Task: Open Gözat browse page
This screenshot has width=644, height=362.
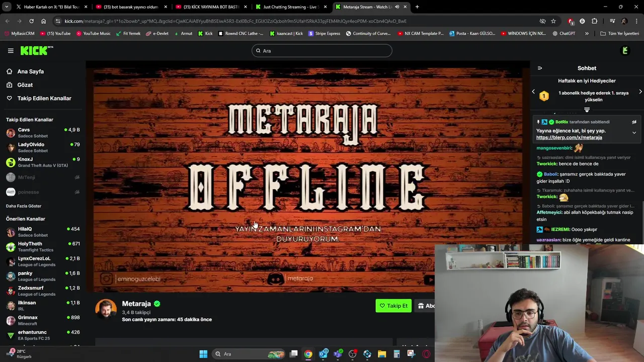Action: click(25, 85)
